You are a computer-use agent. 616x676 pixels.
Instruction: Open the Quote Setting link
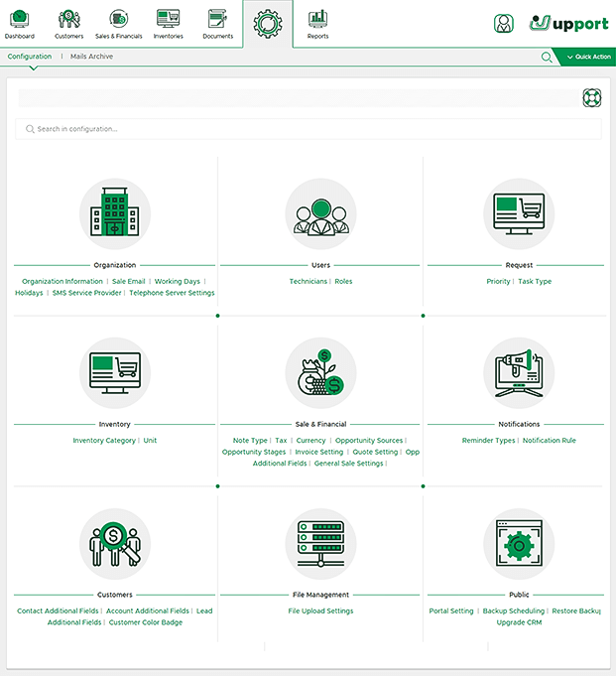[375, 452]
